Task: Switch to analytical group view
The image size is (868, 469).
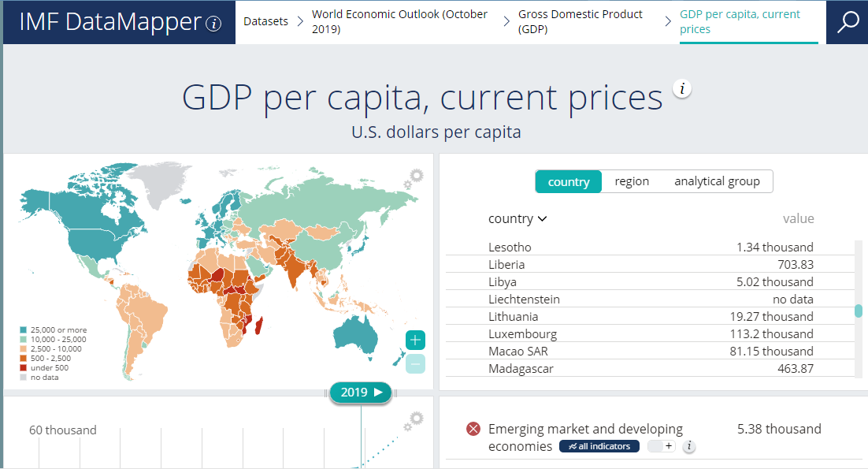Action: point(717,181)
